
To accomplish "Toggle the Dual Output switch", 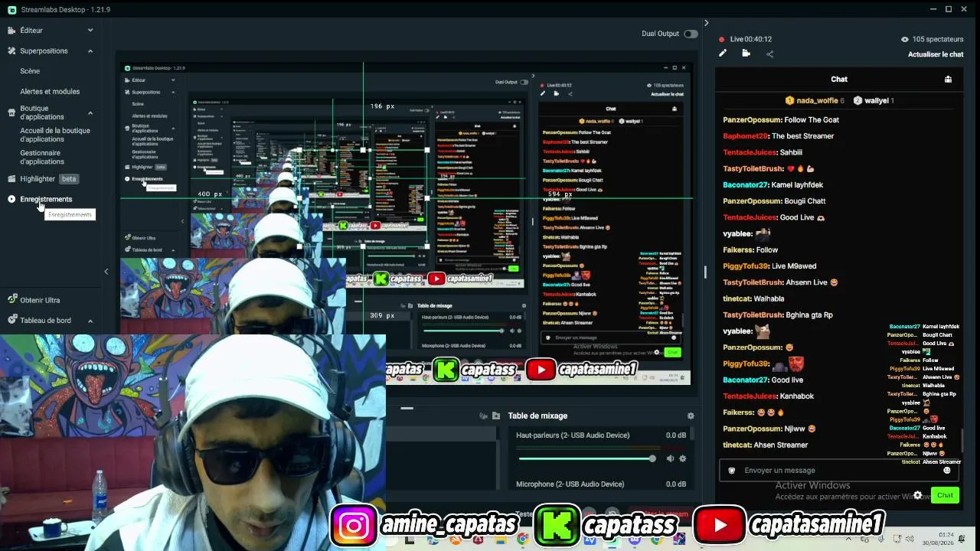I will pos(691,34).
